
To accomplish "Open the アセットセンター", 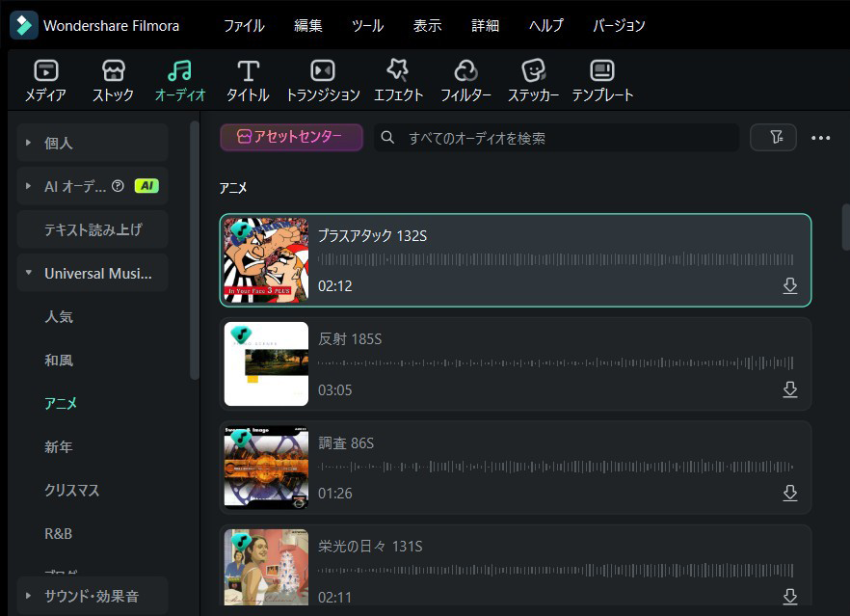I will pos(291,137).
